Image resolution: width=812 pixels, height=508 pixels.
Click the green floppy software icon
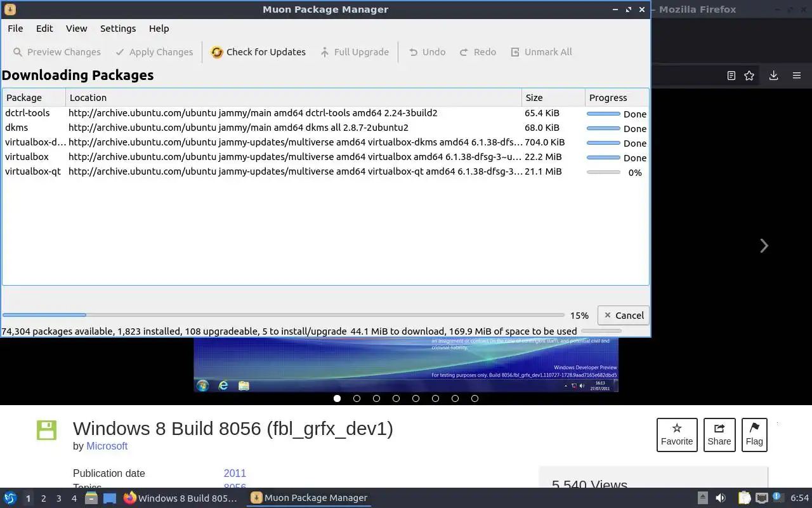[46, 430]
